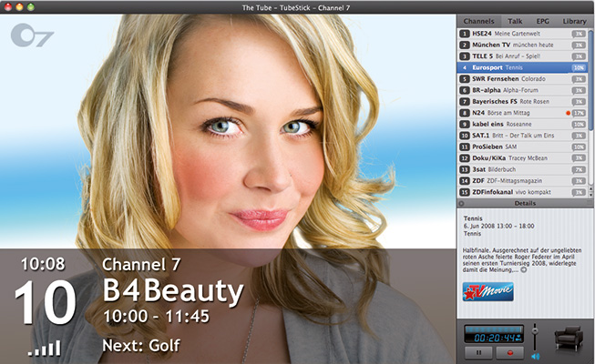Click the round button left of Details header
Screen dimensions: 595x364
coord(461,203)
